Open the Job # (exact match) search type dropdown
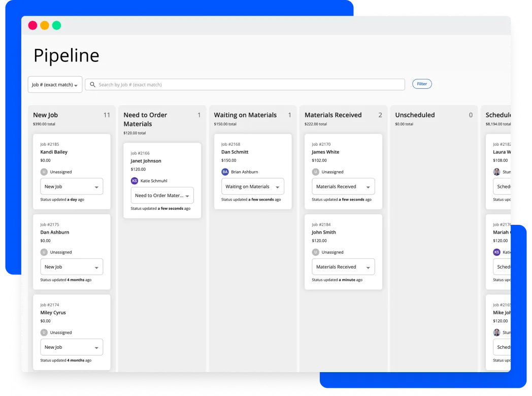 point(55,84)
